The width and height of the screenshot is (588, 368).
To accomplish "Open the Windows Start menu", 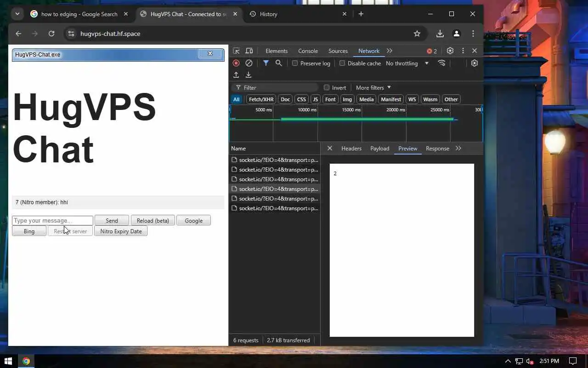I will click(8, 361).
